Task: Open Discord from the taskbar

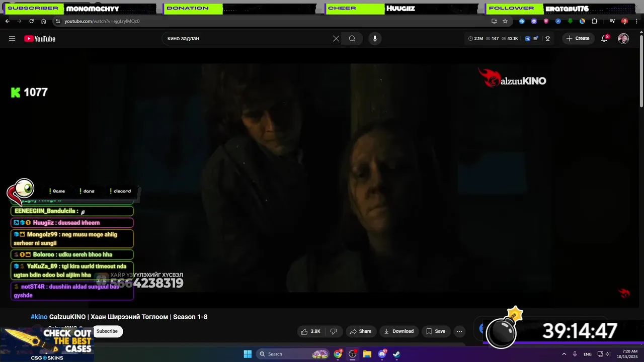Action: click(x=382, y=354)
